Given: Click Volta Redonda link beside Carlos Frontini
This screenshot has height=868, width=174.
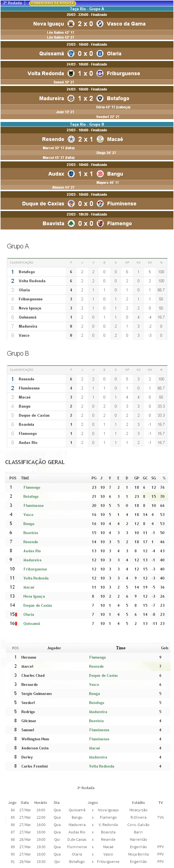Looking at the screenshot, I should (102, 766).
